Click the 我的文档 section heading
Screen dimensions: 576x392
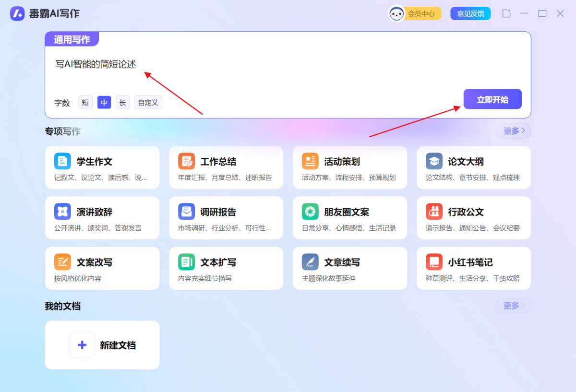point(63,306)
